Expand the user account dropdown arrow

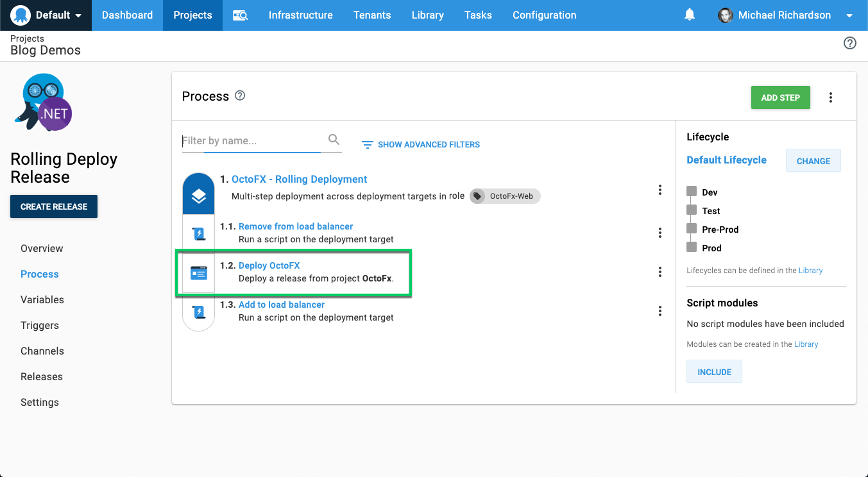coord(850,15)
